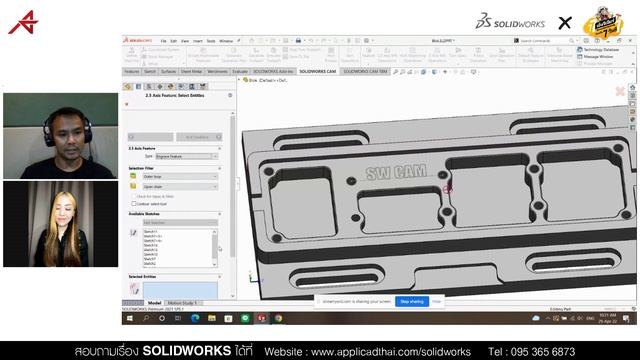This screenshot has width=640, height=360.
Task: Click the help icon in PropertyManager header
Action: [x=230, y=95]
